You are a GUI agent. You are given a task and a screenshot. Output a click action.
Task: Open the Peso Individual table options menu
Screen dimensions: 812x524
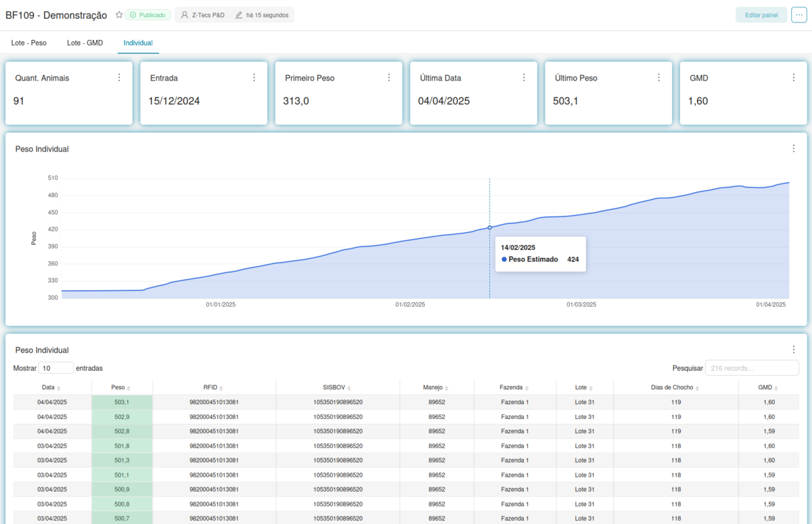tap(793, 349)
